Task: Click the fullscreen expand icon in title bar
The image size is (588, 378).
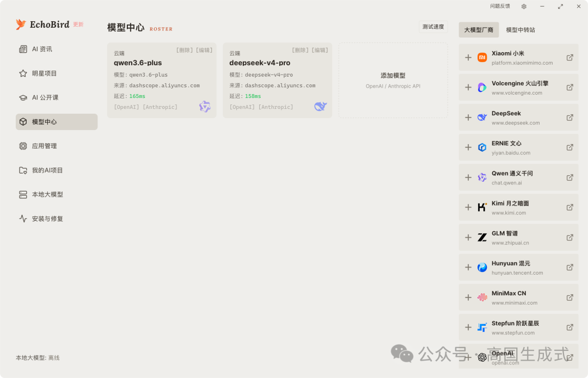Action: (x=560, y=7)
